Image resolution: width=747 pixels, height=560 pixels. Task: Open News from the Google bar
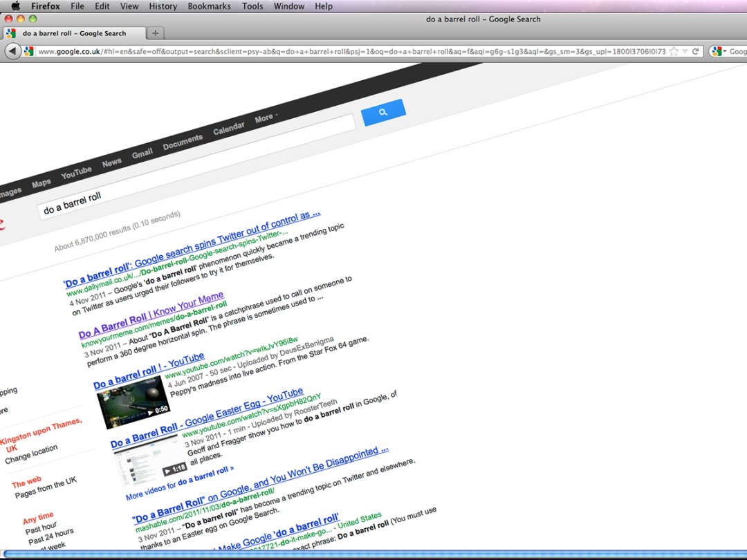112,162
